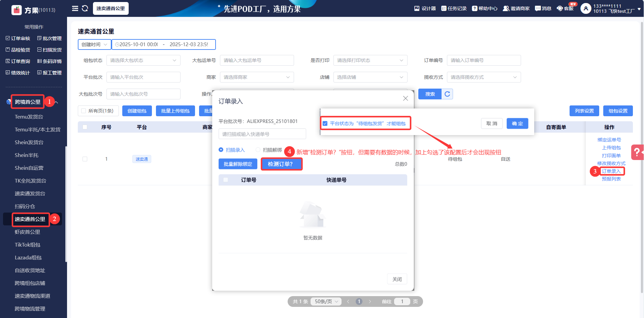The image size is (644, 318).
Task: Open the 组包状态 dropdown
Action: tap(143, 60)
